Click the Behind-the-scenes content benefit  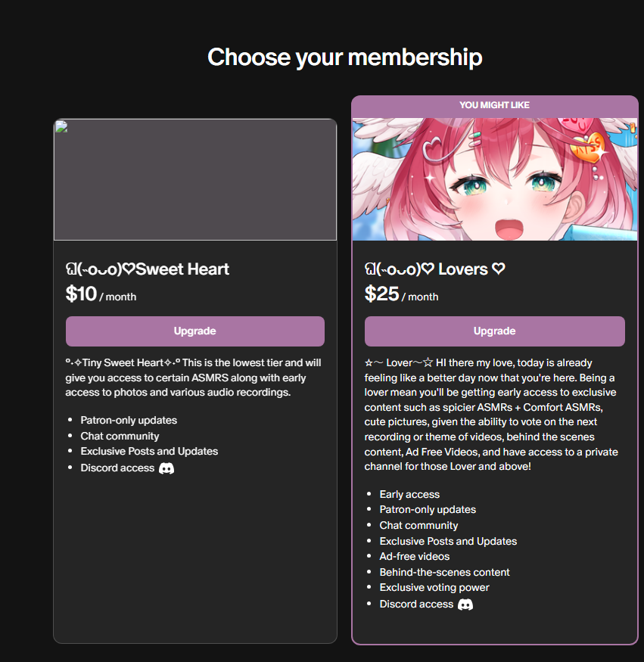click(444, 573)
